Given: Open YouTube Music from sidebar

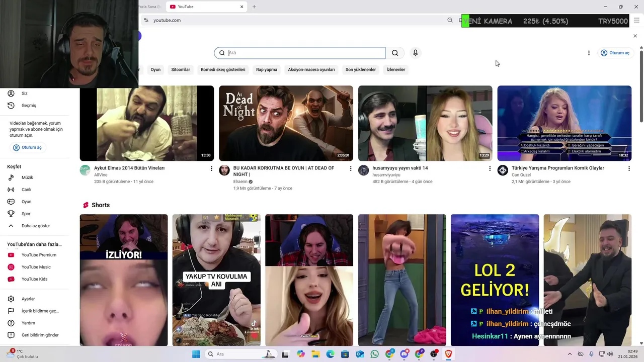Looking at the screenshot, I should [x=35, y=267].
